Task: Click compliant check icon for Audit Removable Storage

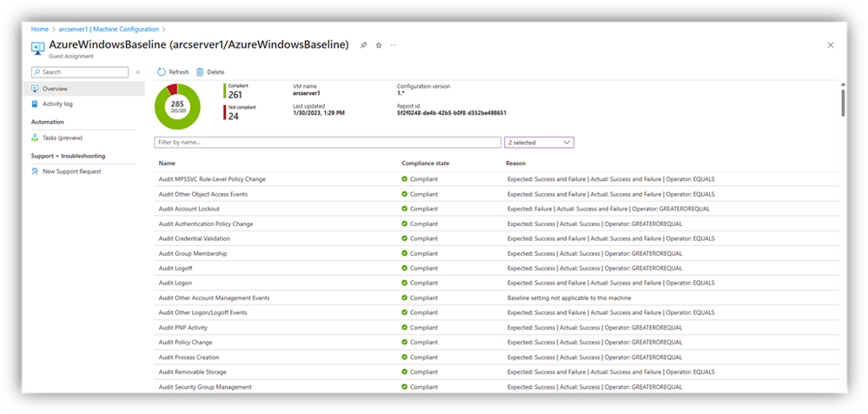Action: (x=405, y=372)
